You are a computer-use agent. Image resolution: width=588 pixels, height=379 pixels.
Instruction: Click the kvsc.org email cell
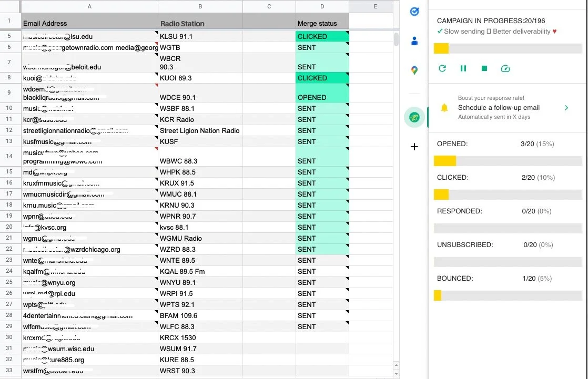89,227
